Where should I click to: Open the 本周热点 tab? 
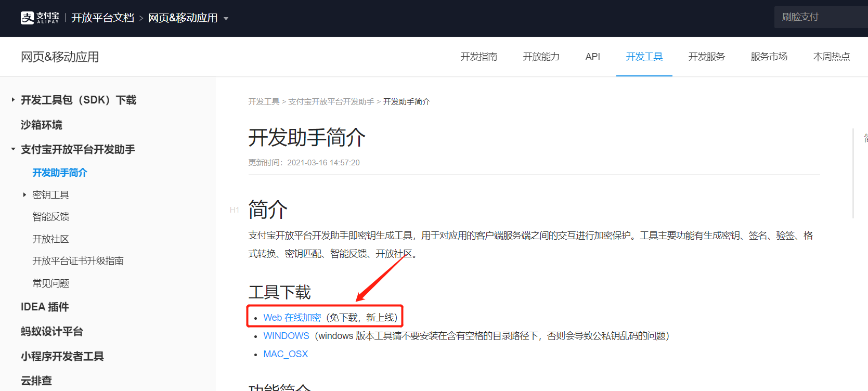[831, 57]
